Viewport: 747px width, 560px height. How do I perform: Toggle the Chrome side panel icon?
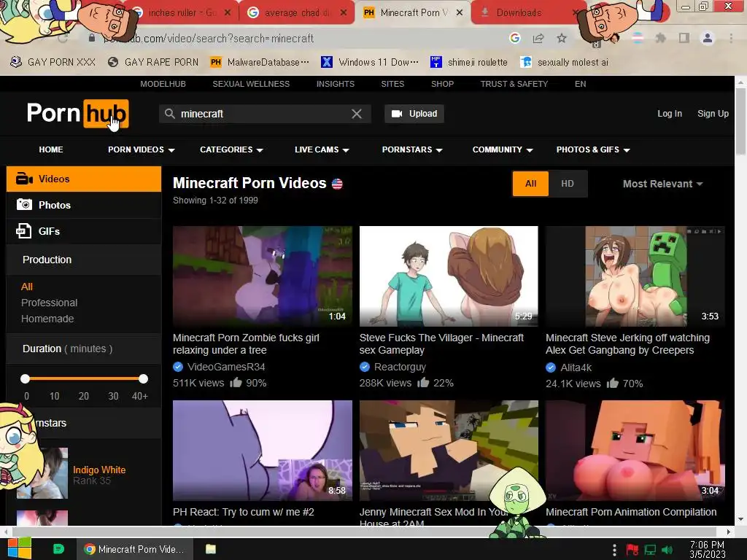point(684,38)
